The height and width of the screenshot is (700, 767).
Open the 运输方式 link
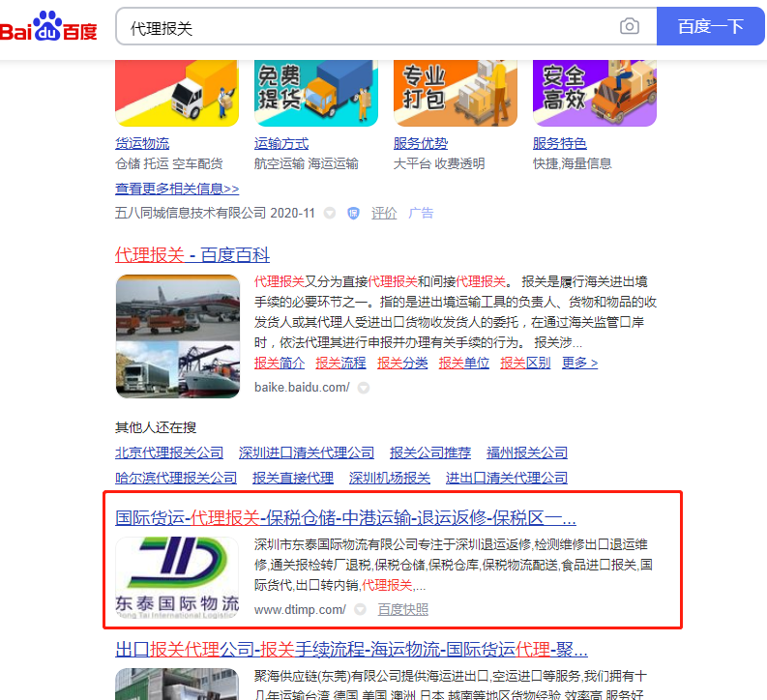(281, 143)
